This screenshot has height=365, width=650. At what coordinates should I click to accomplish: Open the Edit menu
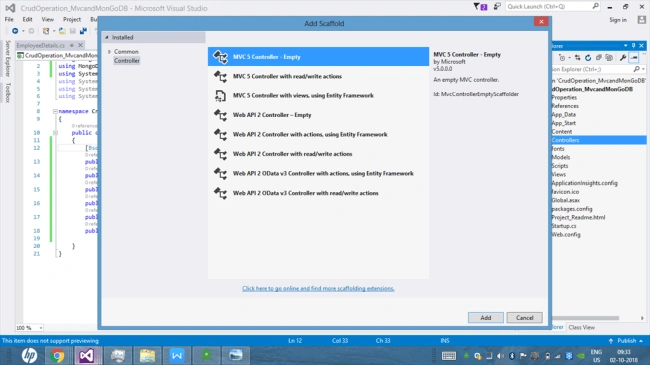27,19
